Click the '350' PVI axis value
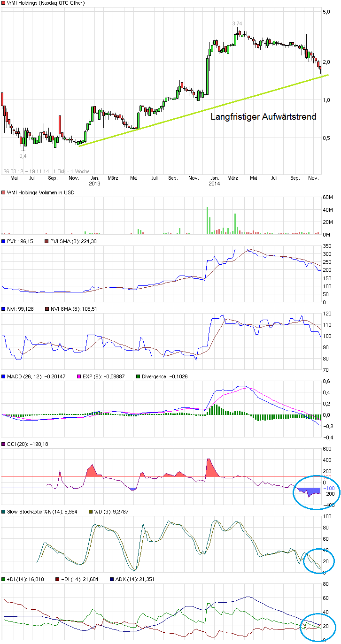 [x=326, y=246]
